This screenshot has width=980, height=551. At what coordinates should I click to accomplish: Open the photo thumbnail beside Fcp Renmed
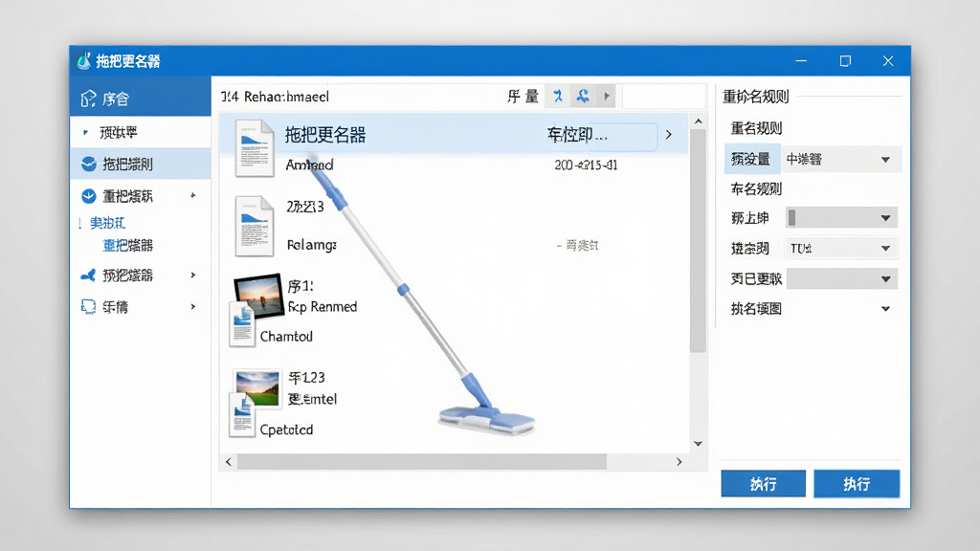pos(258,295)
